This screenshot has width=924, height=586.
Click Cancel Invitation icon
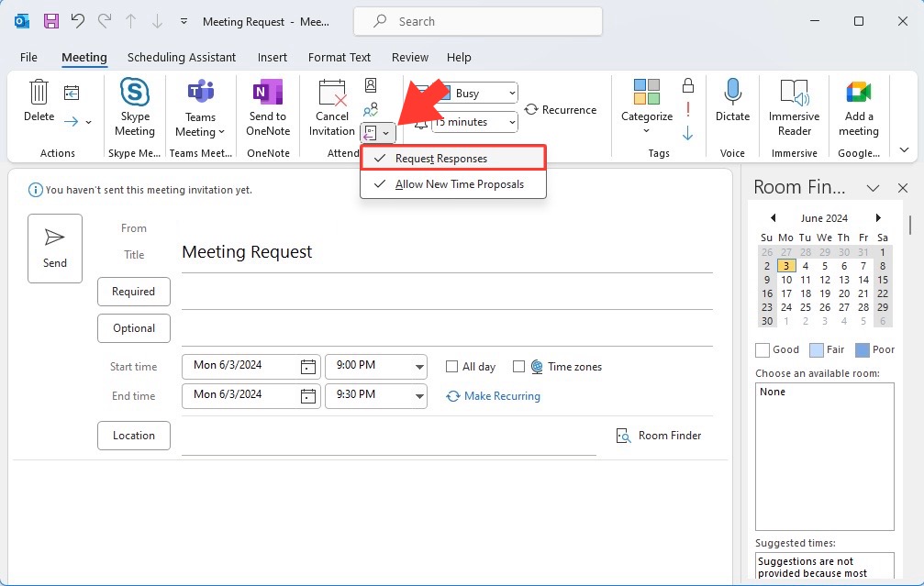[x=332, y=93]
